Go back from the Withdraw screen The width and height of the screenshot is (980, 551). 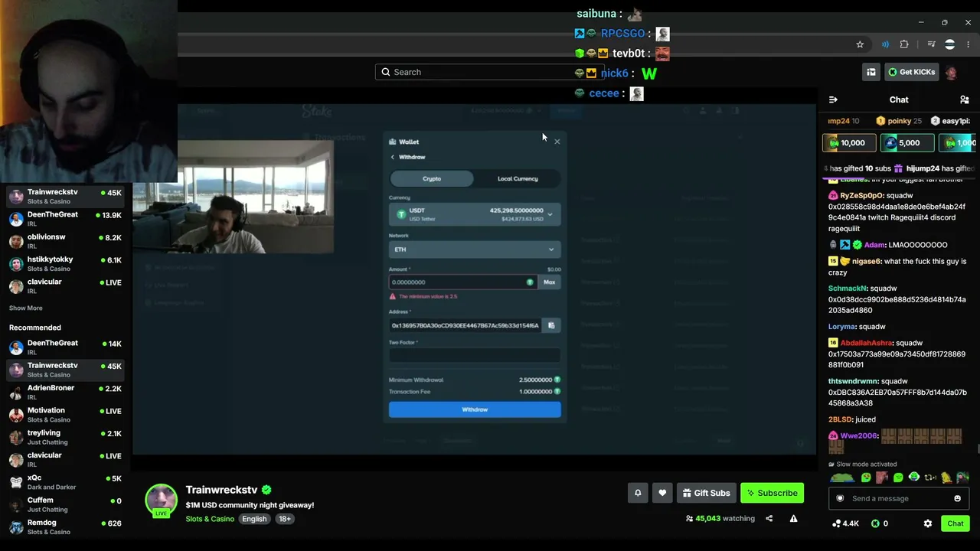[393, 157]
